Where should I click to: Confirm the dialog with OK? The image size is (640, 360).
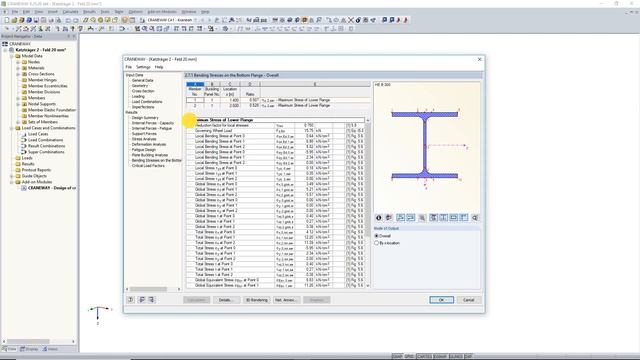(x=441, y=300)
